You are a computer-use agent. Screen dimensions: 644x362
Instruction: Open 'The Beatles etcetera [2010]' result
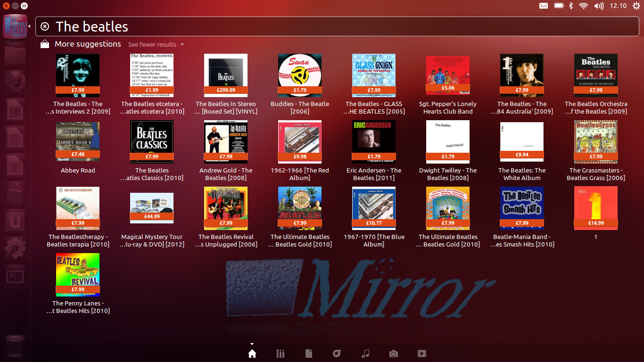152,84
